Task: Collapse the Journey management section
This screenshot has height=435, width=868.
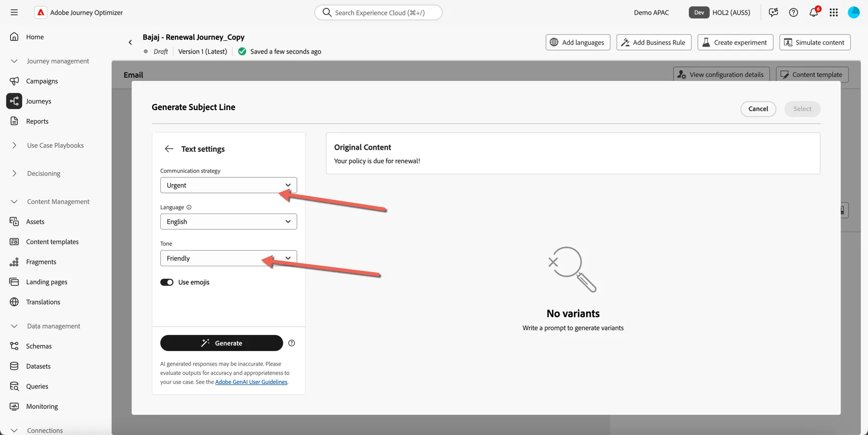Action: [14, 61]
